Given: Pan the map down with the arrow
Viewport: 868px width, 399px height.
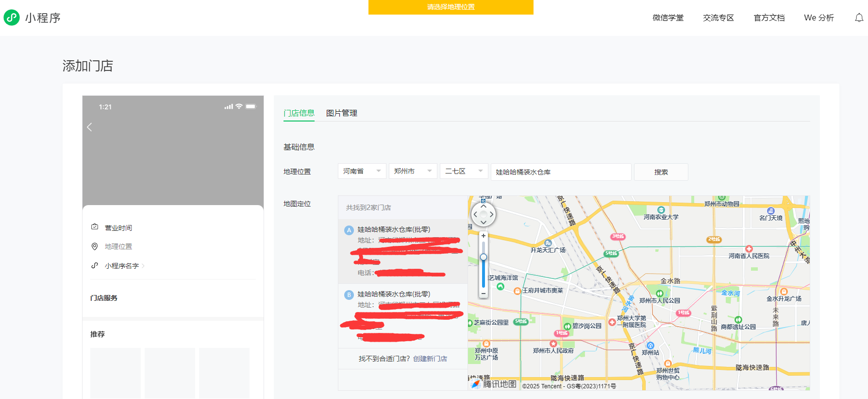Looking at the screenshot, I should click(484, 222).
